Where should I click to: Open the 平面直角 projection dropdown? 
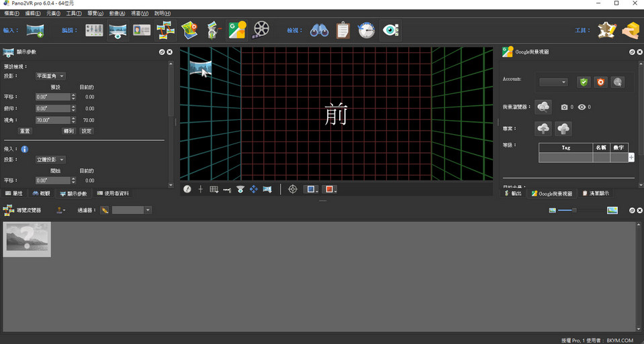pyautogui.click(x=50, y=76)
